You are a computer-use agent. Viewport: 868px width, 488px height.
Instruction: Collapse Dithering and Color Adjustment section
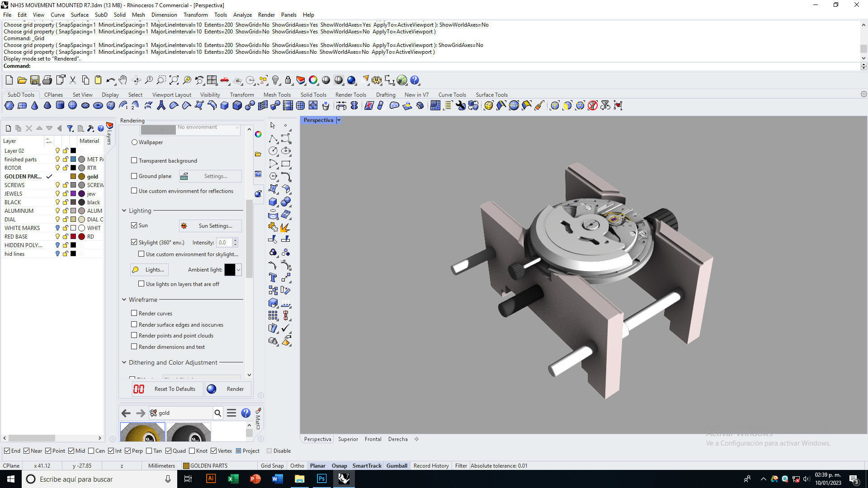point(124,362)
